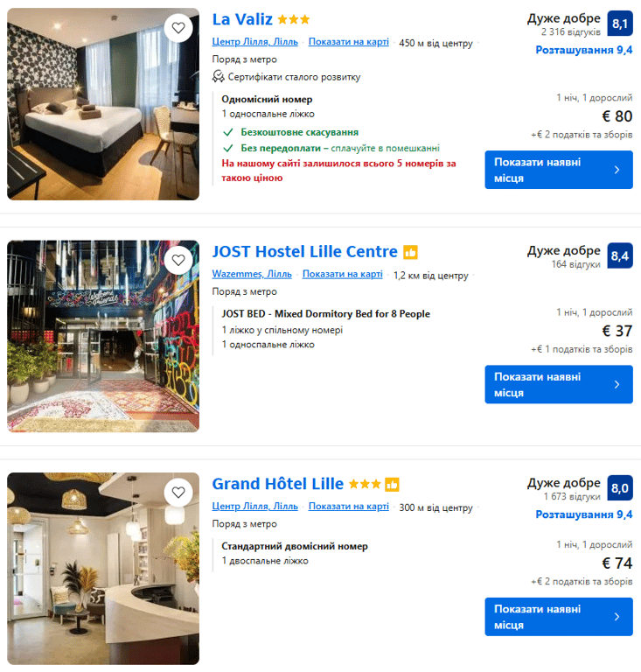
Task: Show Grand Hôtel Lille on the map
Action: point(349,506)
